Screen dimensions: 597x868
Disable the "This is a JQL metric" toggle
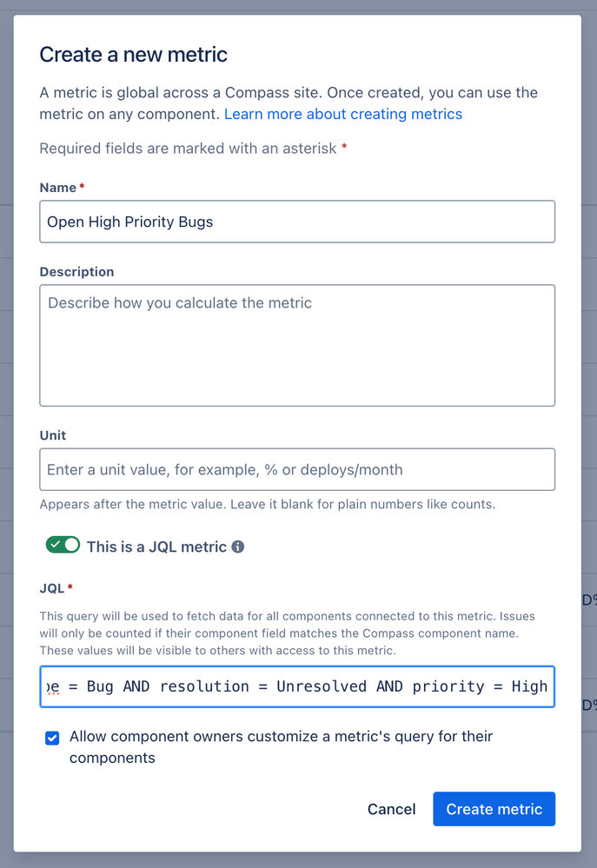[62, 545]
